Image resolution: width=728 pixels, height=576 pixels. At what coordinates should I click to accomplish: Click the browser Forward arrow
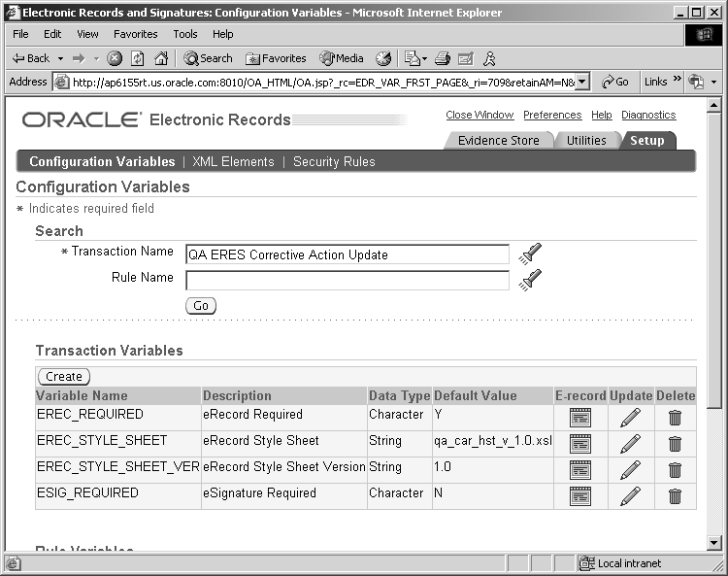(79, 58)
